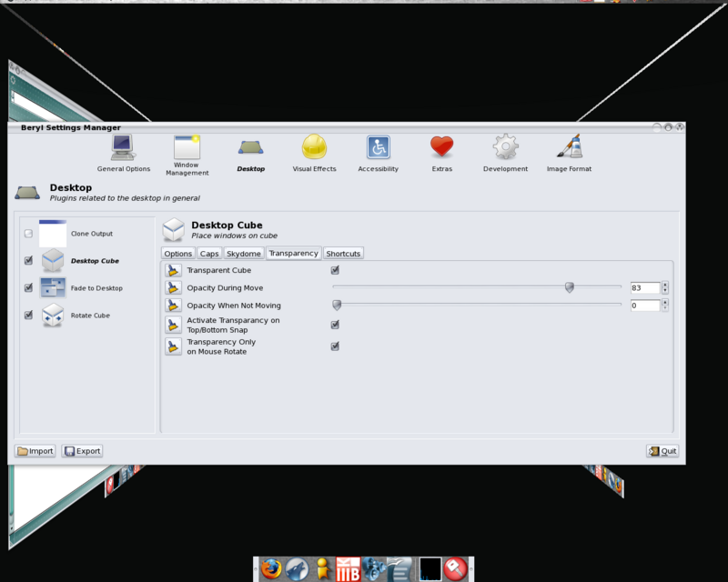Open the blue gears icon in dock
Screen dimensions: 728x582
[x=374, y=569]
